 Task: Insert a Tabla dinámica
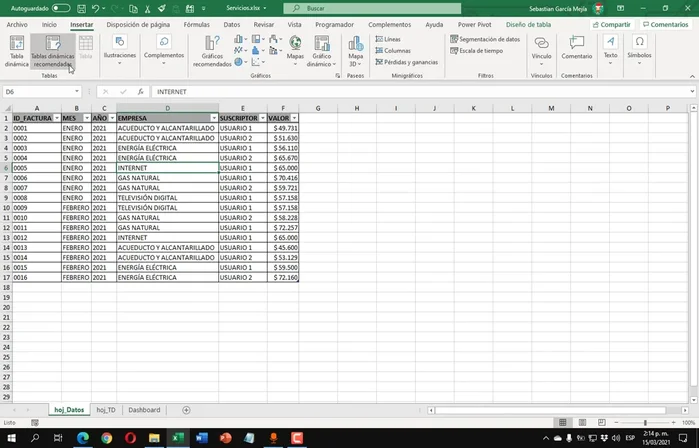point(16,51)
